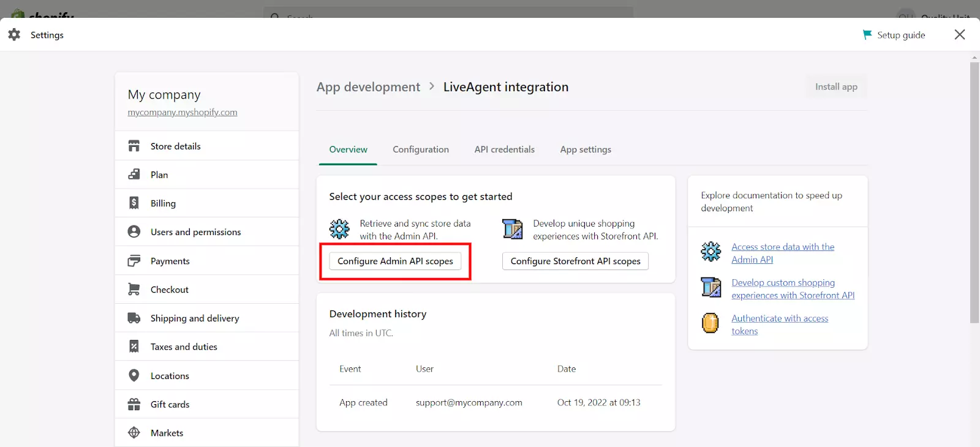Click the Shipping and delivery truck icon

[134, 318]
